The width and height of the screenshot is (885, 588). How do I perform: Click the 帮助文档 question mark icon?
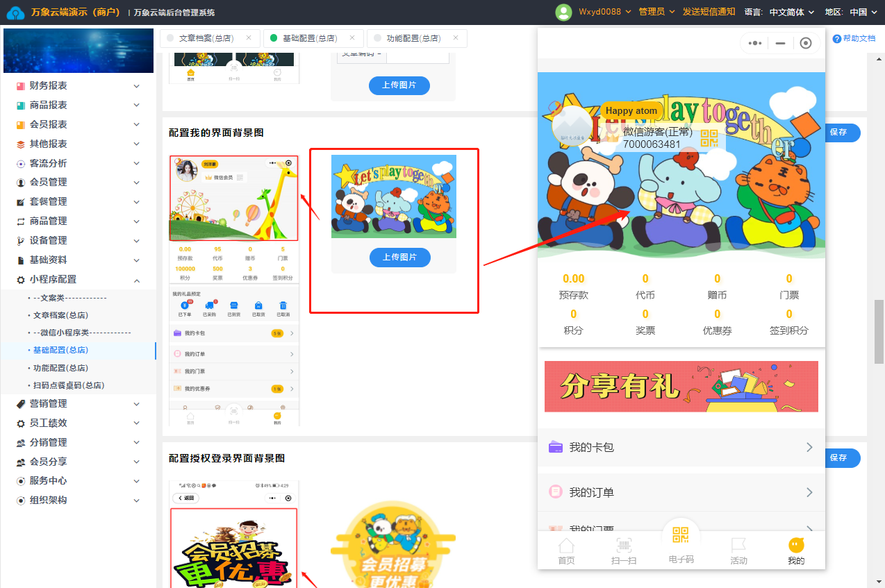coord(836,39)
